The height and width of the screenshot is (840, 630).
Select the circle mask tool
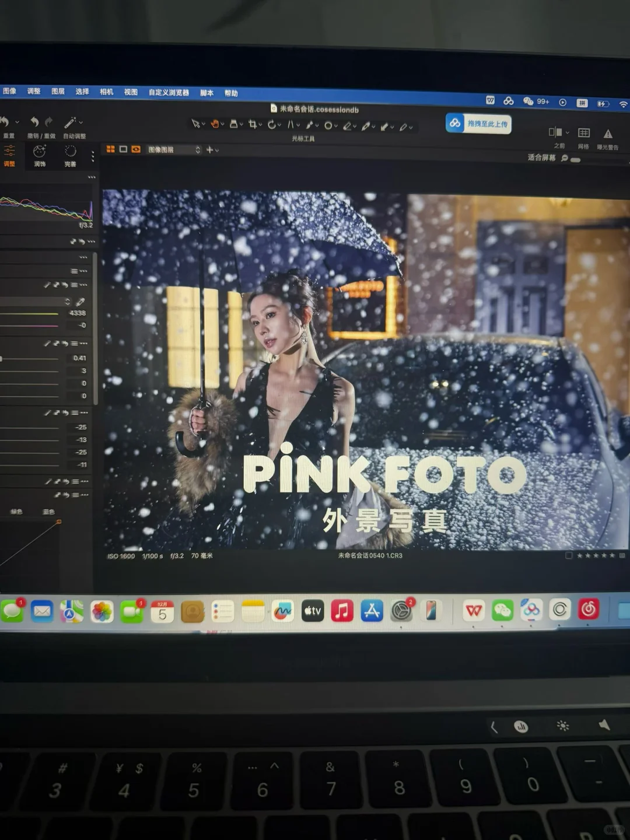(328, 125)
